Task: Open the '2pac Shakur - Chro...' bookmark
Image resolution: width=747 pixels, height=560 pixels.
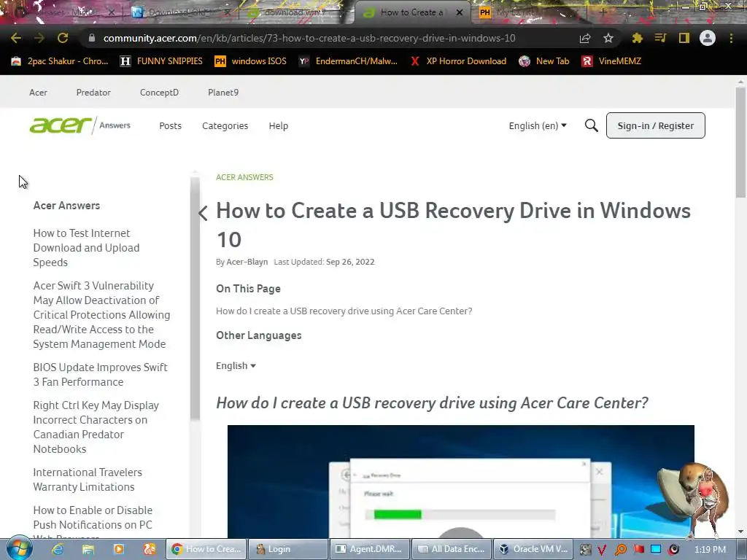Action: 60,61
